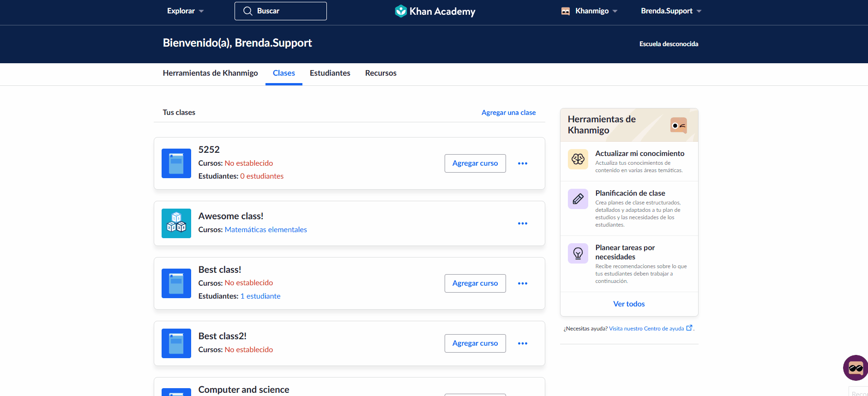Open the floating Khanmigo chat avatar
This screenshot has width=868, height=396.
(x=856, y=368)
